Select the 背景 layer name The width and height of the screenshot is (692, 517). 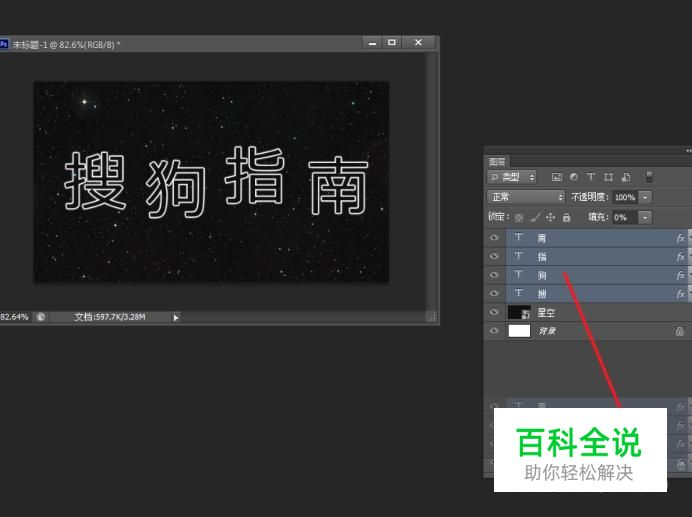tap(547, 331)
